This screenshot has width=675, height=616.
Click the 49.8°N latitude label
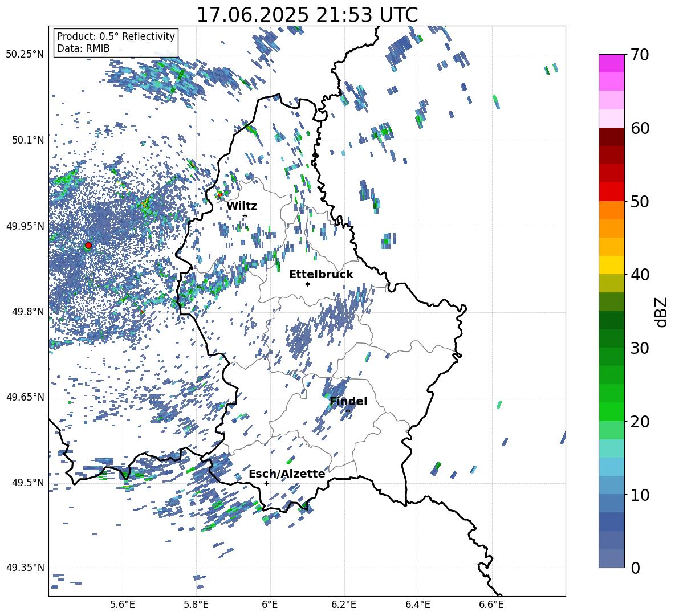pyautogui.click(x=28, y=312)
